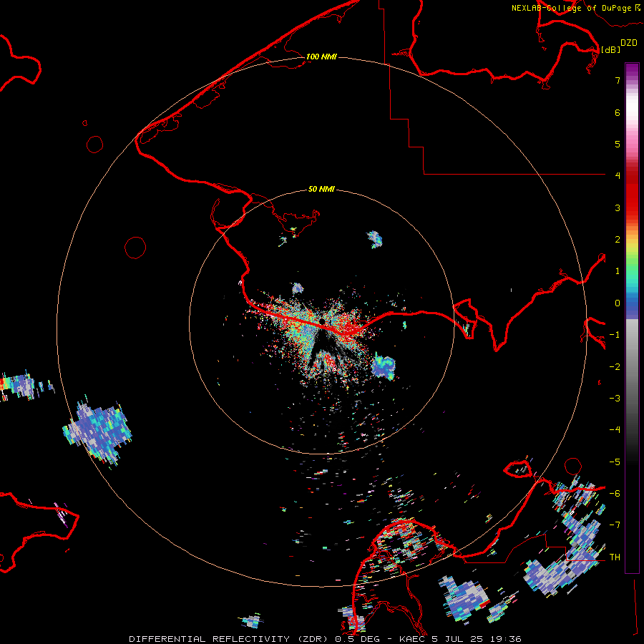Click the [dB] unit label
644x644 pixels.
611,49
